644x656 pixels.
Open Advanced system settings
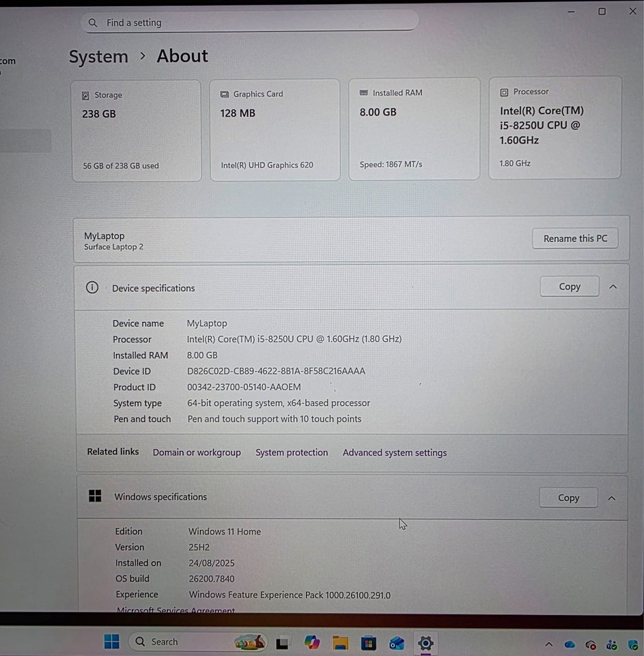click(x=395, y=452)
